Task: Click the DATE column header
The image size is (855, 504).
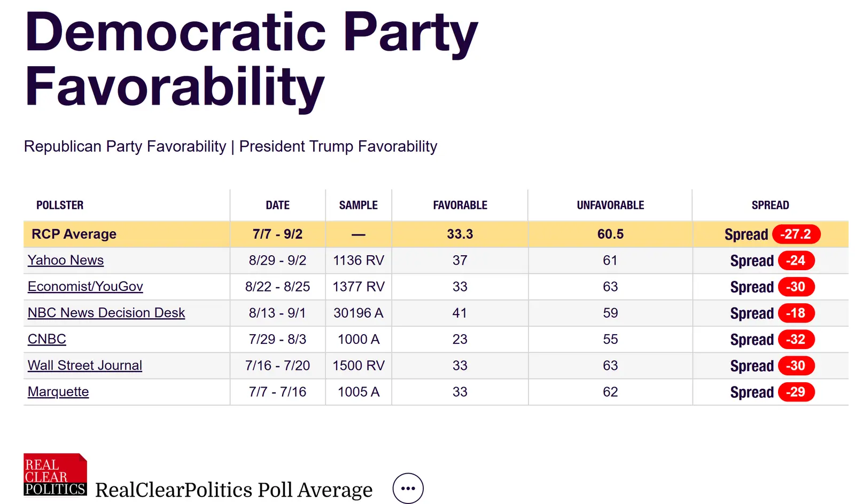Action: pos(278,205)
